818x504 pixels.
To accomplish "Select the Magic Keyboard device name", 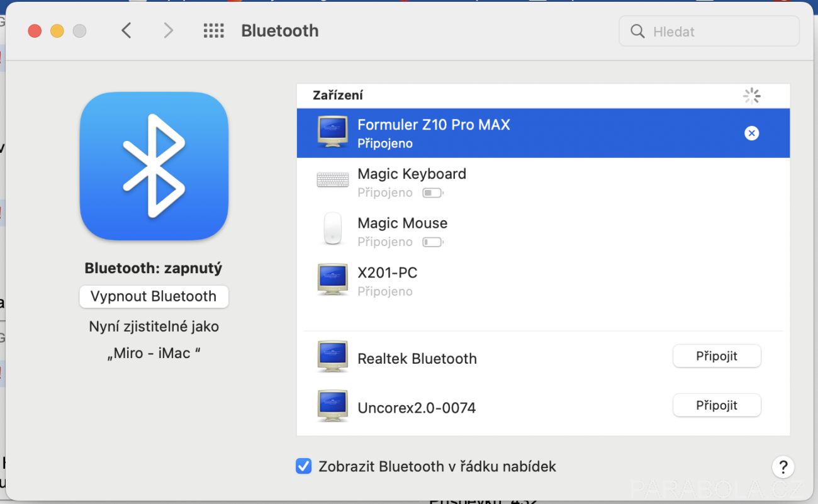I will [x=412, y=174].
